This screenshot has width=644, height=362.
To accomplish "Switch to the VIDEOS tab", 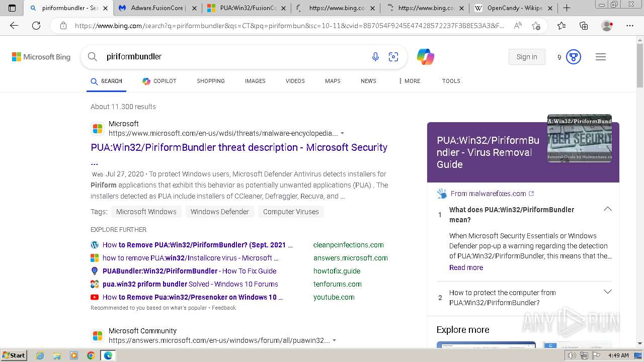I will click(295, 81).
